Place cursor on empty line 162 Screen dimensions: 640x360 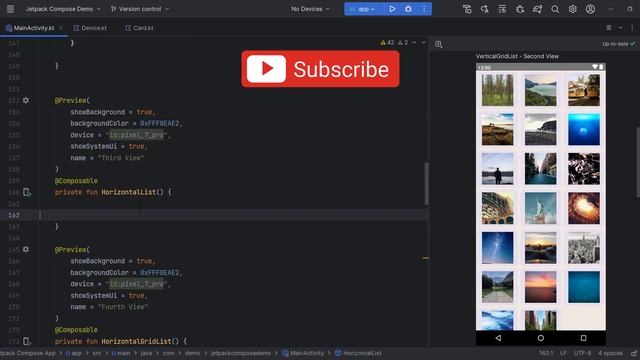pos(214,215)
